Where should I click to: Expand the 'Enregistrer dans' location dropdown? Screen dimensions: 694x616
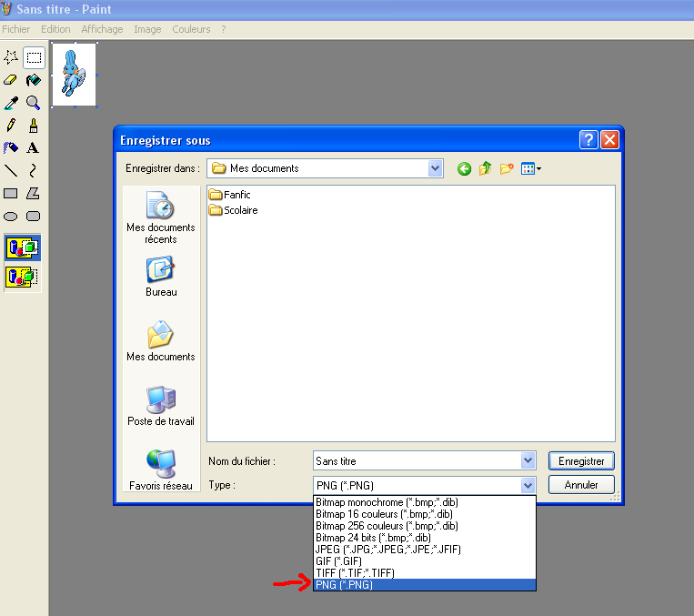click(435, 168)
